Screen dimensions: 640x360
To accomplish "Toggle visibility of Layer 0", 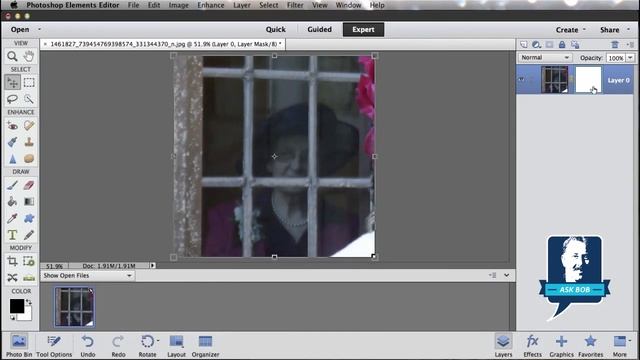I will (x=521, y=80).
